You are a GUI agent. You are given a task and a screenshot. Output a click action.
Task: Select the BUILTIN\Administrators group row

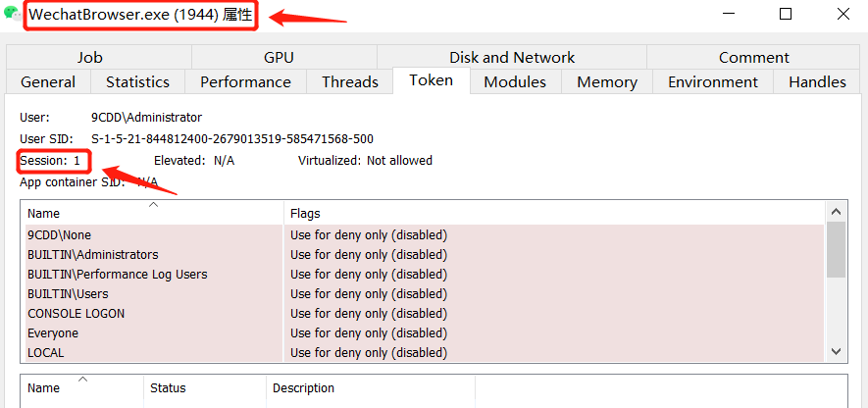(x=425, y=255)
